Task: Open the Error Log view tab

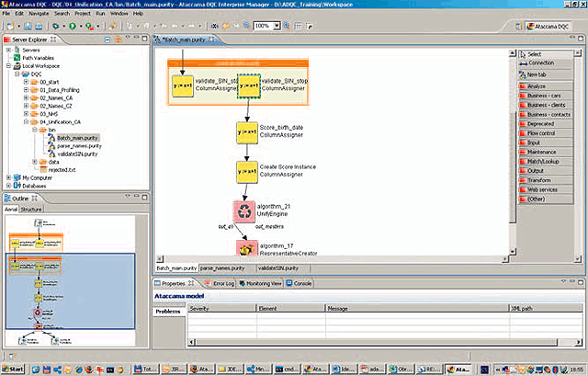Action: click(220, 283)
